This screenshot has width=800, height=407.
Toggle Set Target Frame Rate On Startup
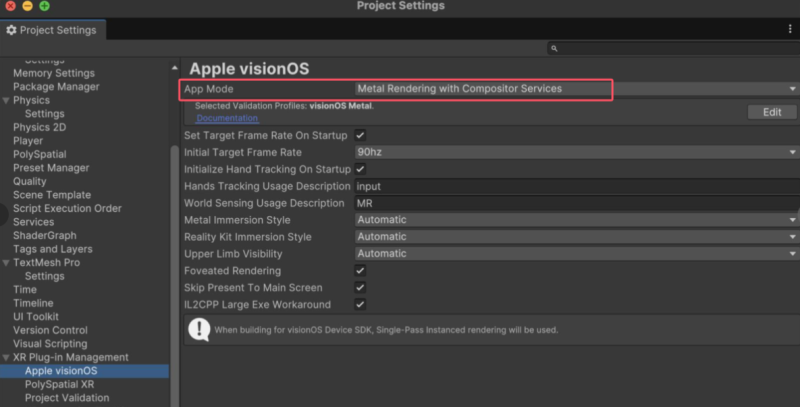coord(361,135)
